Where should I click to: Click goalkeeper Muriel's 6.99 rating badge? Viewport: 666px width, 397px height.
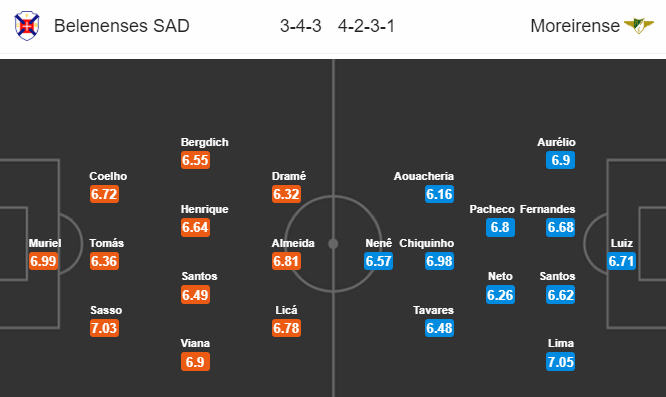tap(43, 261)
